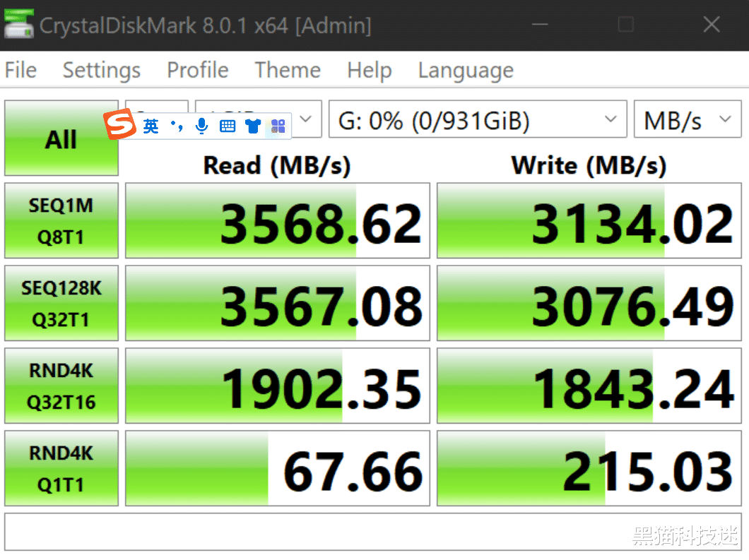Expand the test size dropdown arrow
749x560 pixels.
(306, 119)
